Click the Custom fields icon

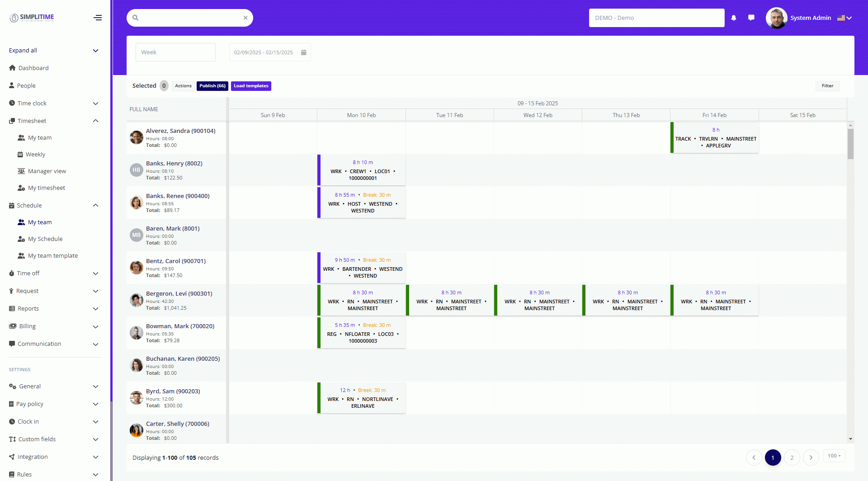12,439
